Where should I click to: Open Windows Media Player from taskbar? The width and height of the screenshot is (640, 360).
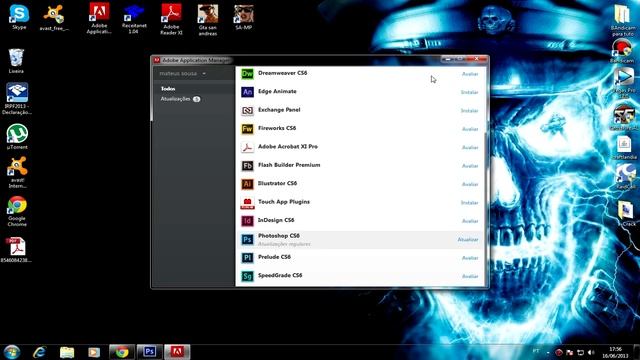tap(94, 352)
